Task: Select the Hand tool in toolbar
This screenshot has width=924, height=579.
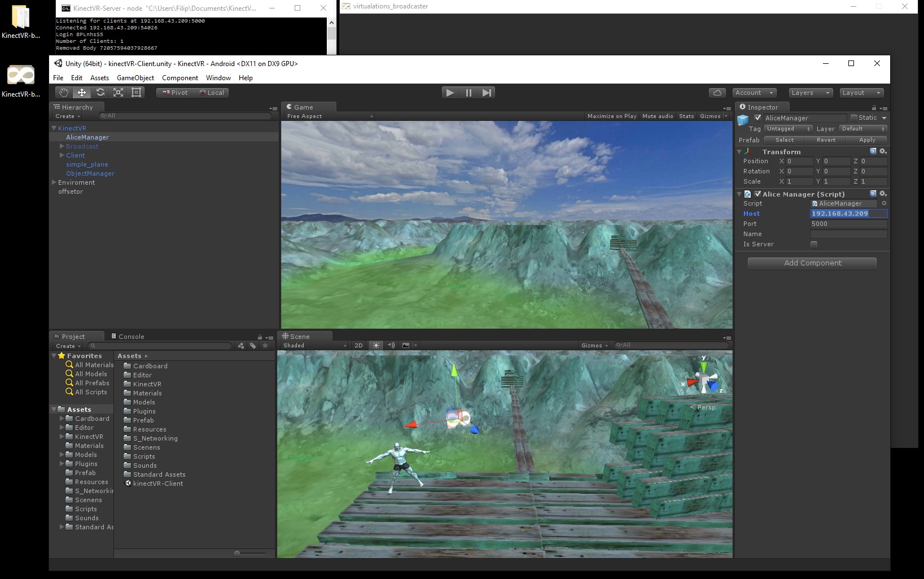Action: [x=64, y=93]
